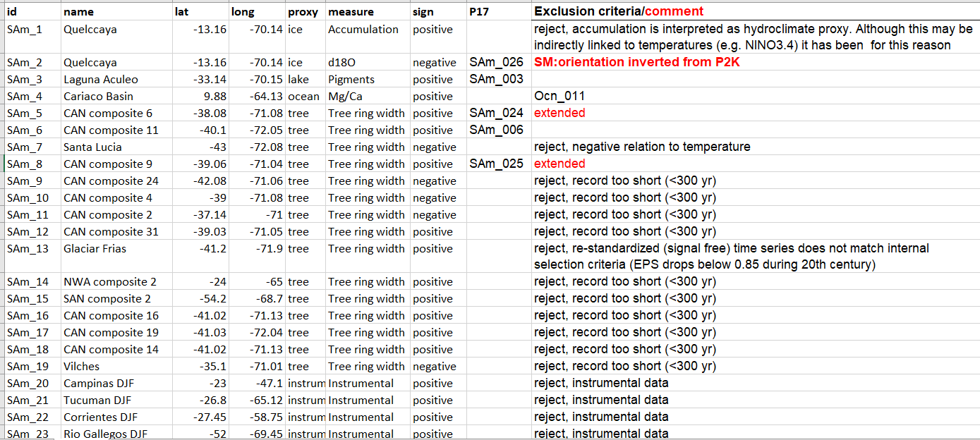
Task: Click the "Glaciar Frias" name cell
Action: pos(95,249)
